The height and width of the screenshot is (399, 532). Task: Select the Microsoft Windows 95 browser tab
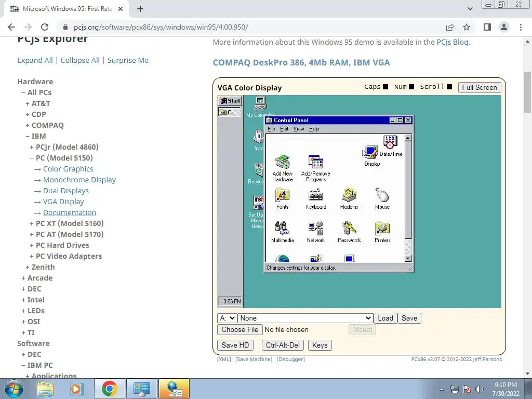click(x=66, y=9)
